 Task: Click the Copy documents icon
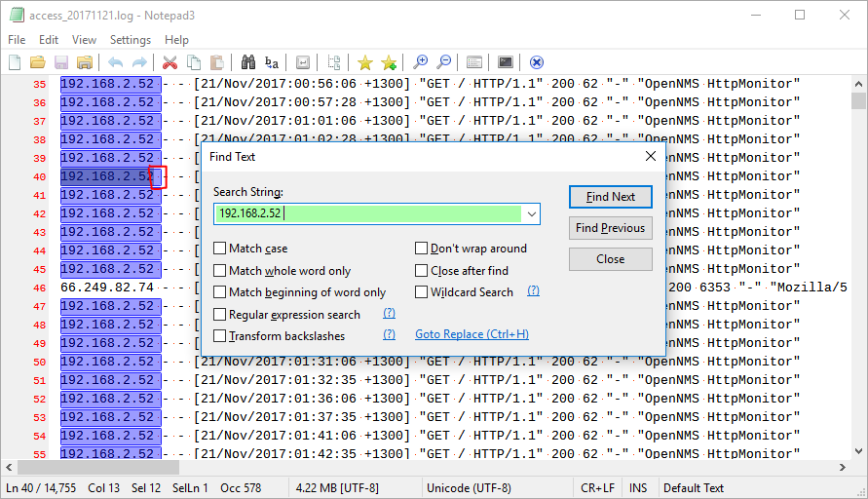click(x=194, y=62)
